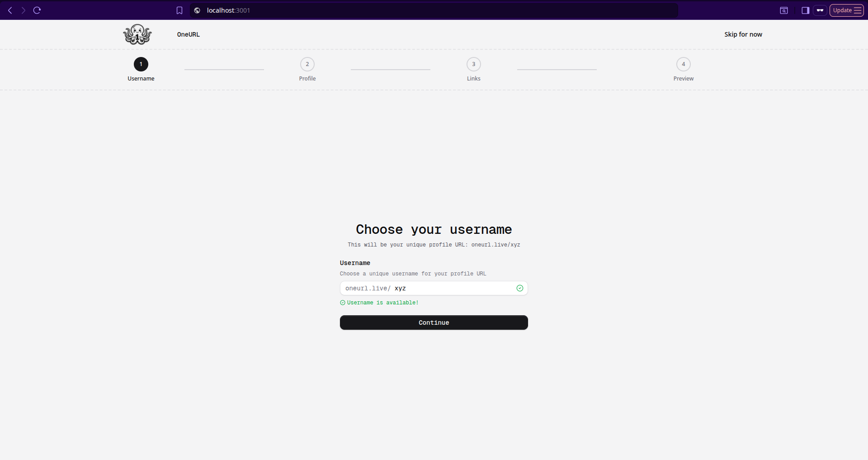
Task: Open the Update browser menu
Action: (x=846, y=10)
